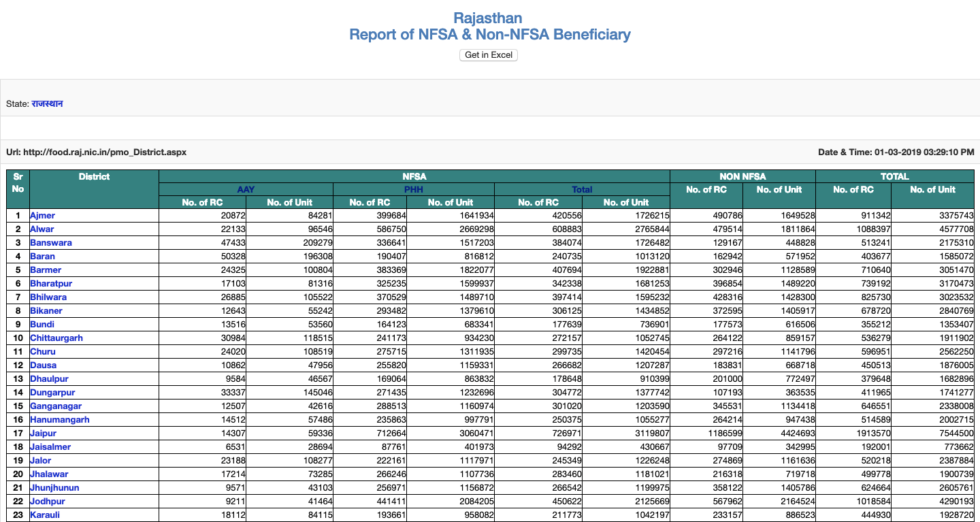Click the page title Rajasthan
980x522 pixels.
[488, 18]
